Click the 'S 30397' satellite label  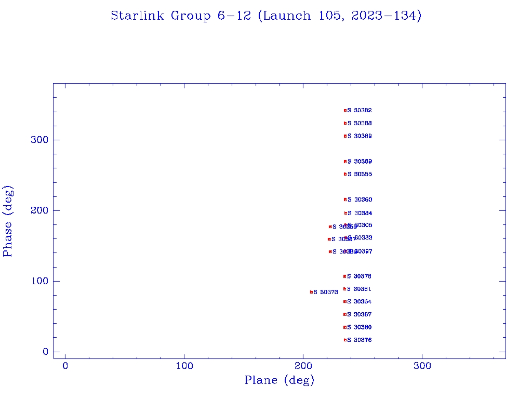(x=361, y=251)
